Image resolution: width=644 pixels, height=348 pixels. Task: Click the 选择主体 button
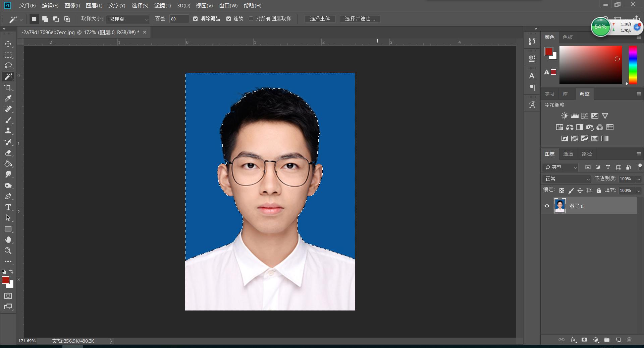(x=320, y=19)
